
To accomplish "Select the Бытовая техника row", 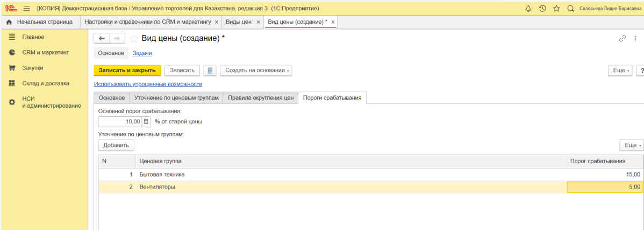I will click(x=323, y=175).
